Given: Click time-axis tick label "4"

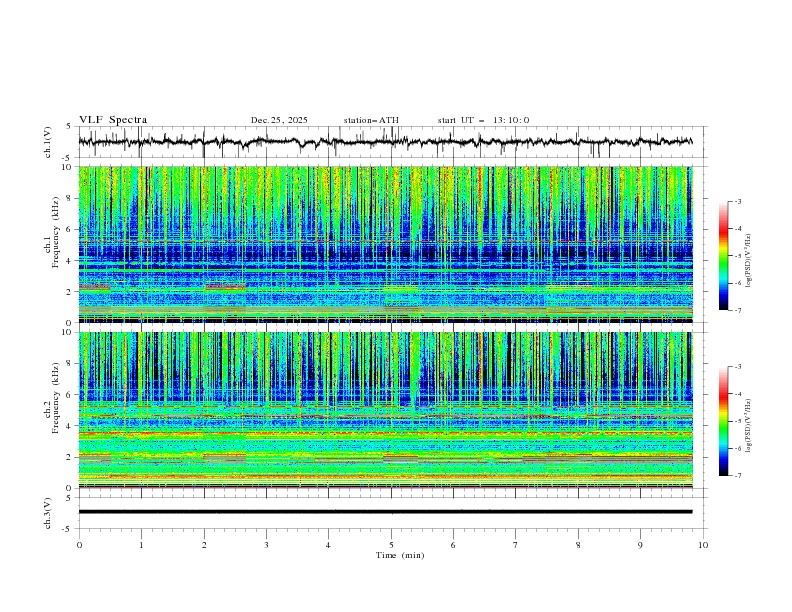Looking at the screenshot, I should 328,545.
